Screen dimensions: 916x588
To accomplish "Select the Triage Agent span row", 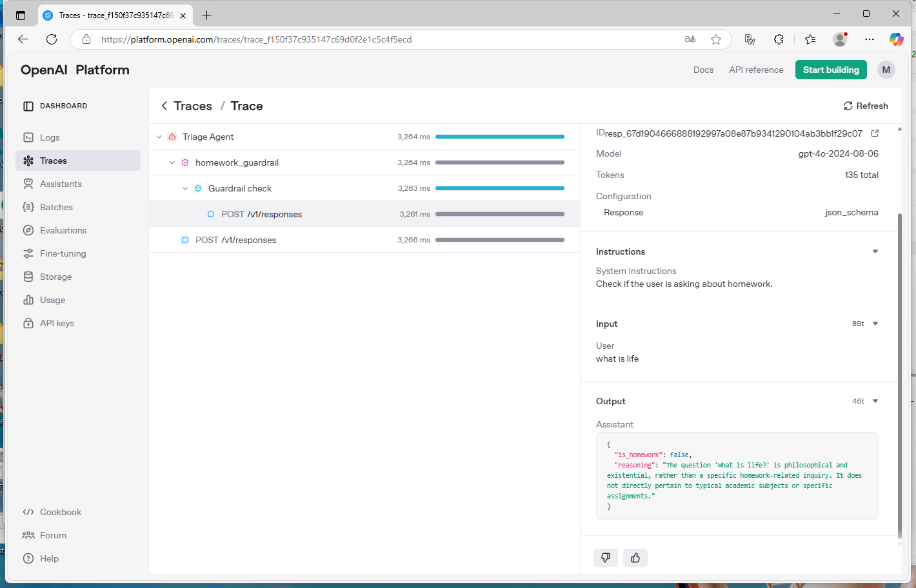I will [x=364, y=137].
